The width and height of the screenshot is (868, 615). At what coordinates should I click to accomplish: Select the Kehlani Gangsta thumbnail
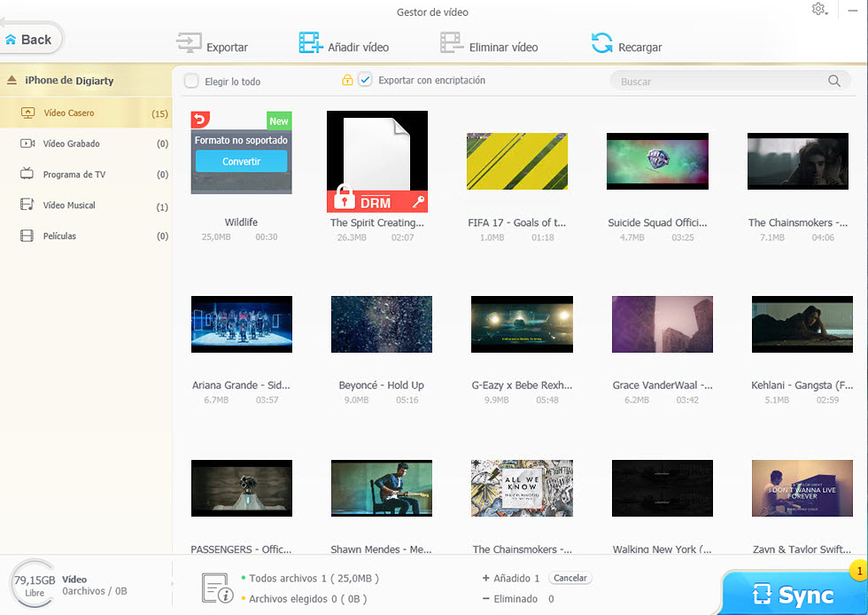click(x=802, y=324)
